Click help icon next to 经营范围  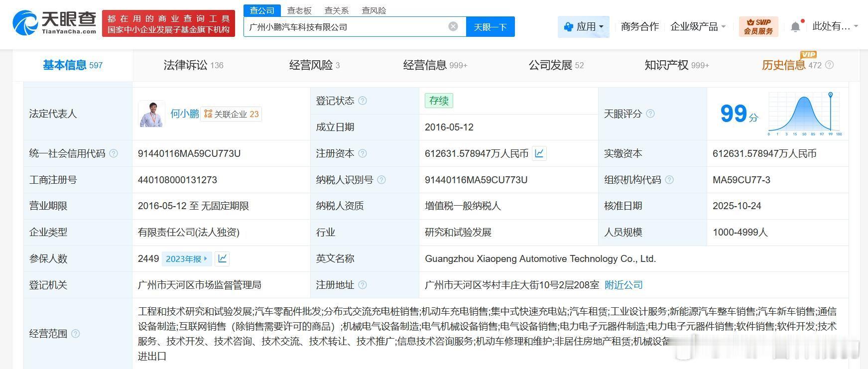pos(76,334)
